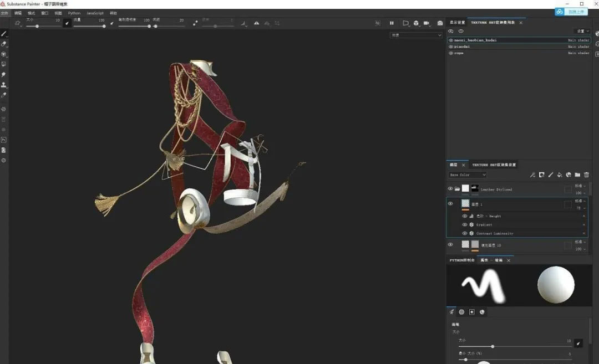Screen dimensions: 599x364
Task: Switch to display settings tab at top right
Action: (457, 23)
